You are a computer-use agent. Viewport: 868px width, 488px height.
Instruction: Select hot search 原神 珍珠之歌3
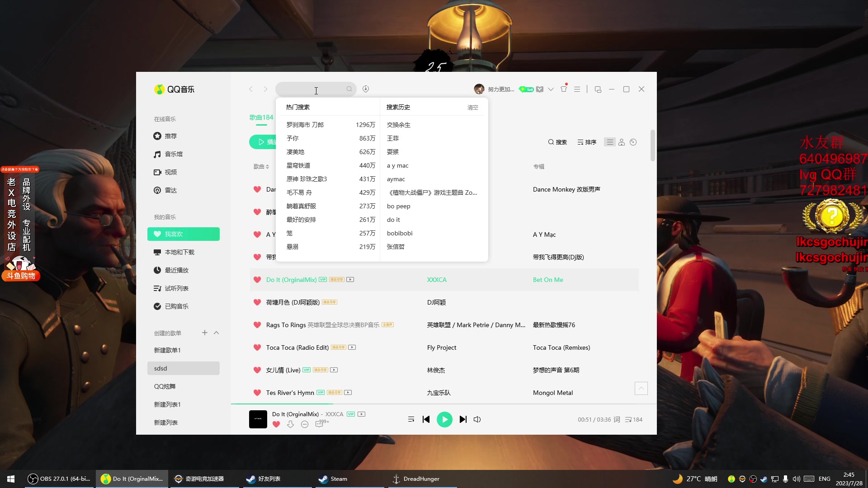tap(330, 179)
